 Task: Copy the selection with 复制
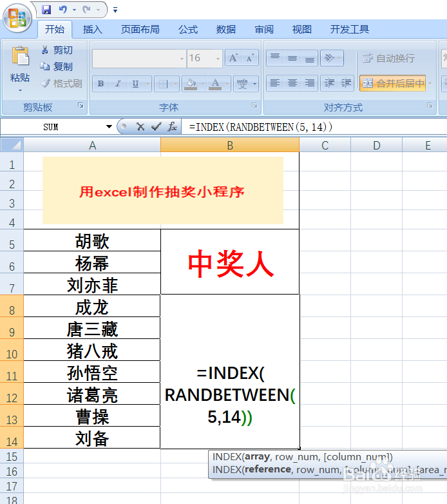pos(57,66)
